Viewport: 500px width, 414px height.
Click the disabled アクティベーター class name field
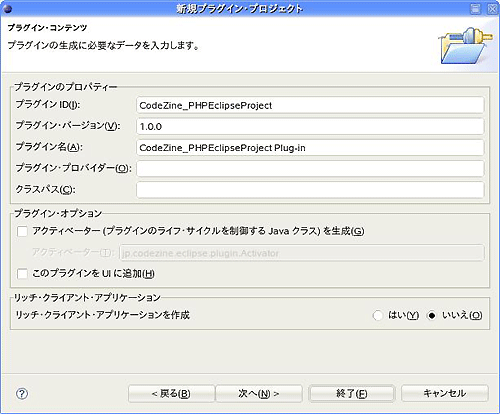302,253
